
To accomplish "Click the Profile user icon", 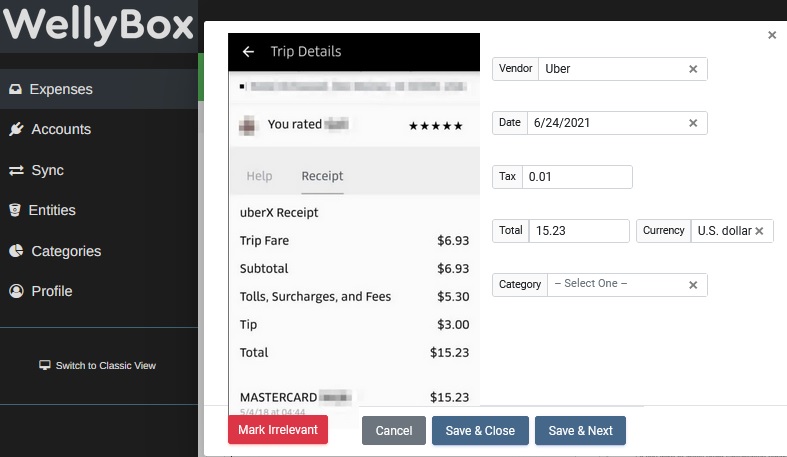I will pyautogui.click(x=17, y=291).
